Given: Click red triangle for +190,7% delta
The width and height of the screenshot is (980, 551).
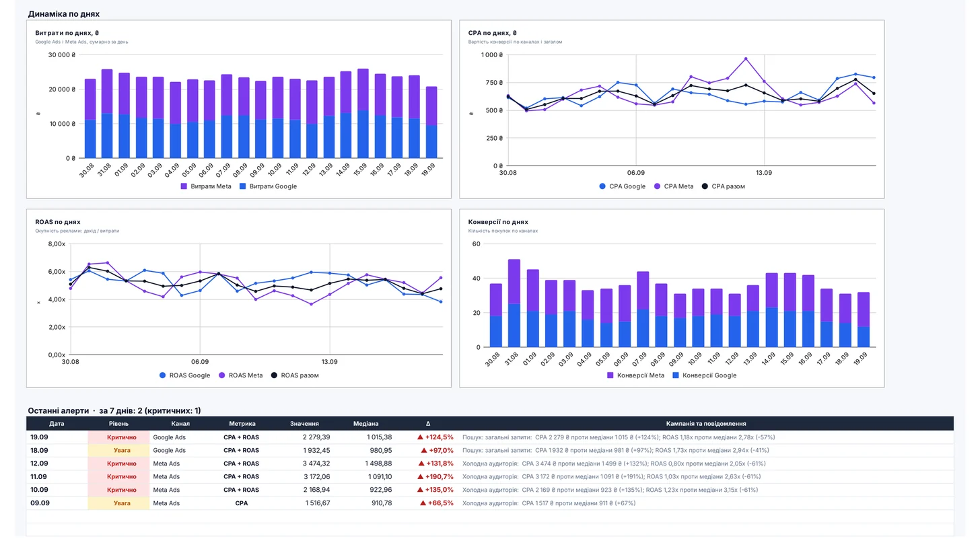Looking at the screenshot, I should (420, 476).
